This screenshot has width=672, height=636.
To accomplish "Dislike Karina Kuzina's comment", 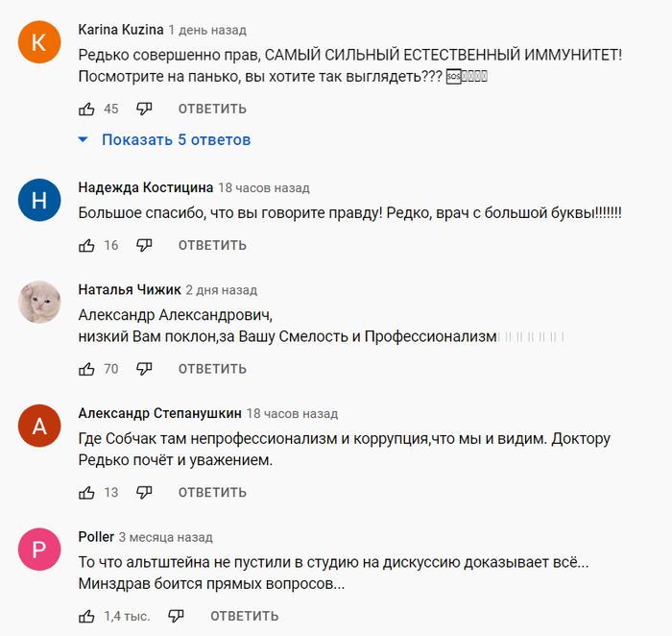I will click(144, 109).
